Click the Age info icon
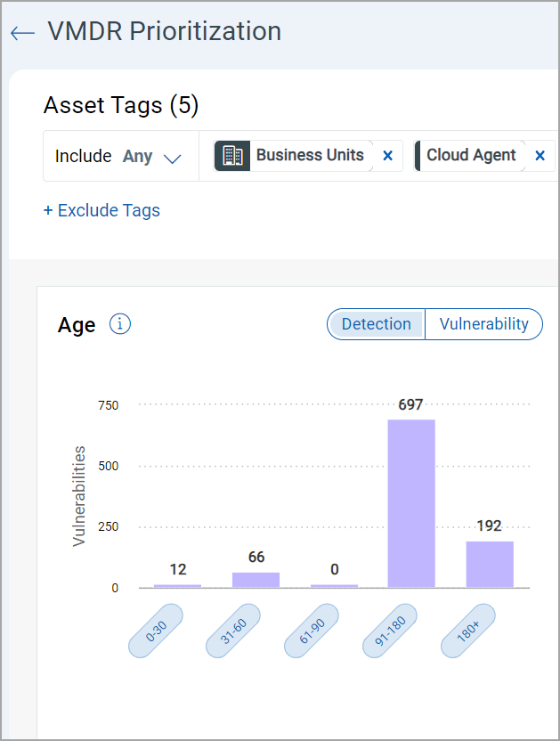The width and height of the screenshot is (560, 741). coord(120,324)
